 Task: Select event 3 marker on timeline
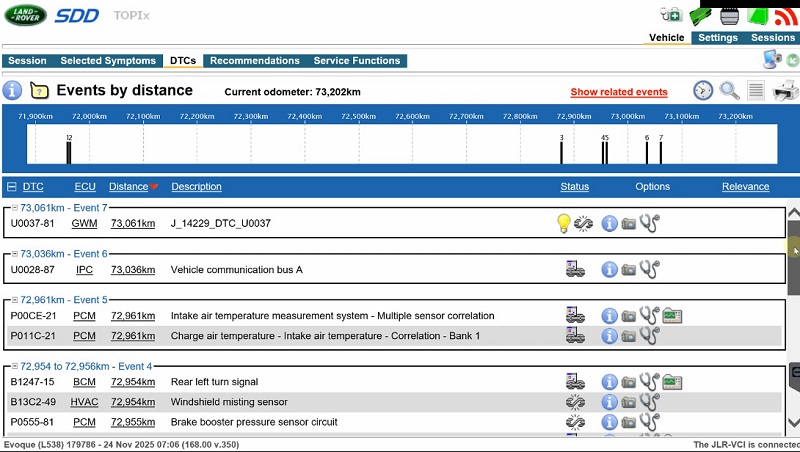pyautogui.click(x=561, y=149)
